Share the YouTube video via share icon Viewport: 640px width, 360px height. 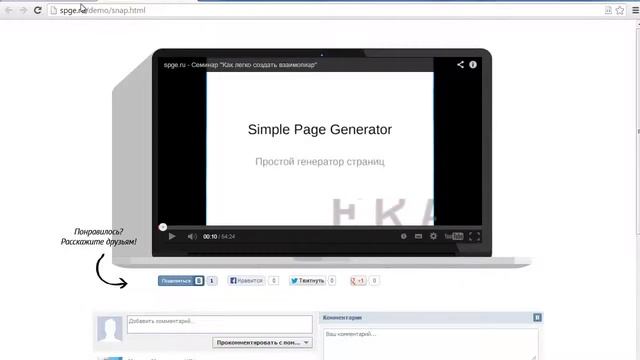460,64
